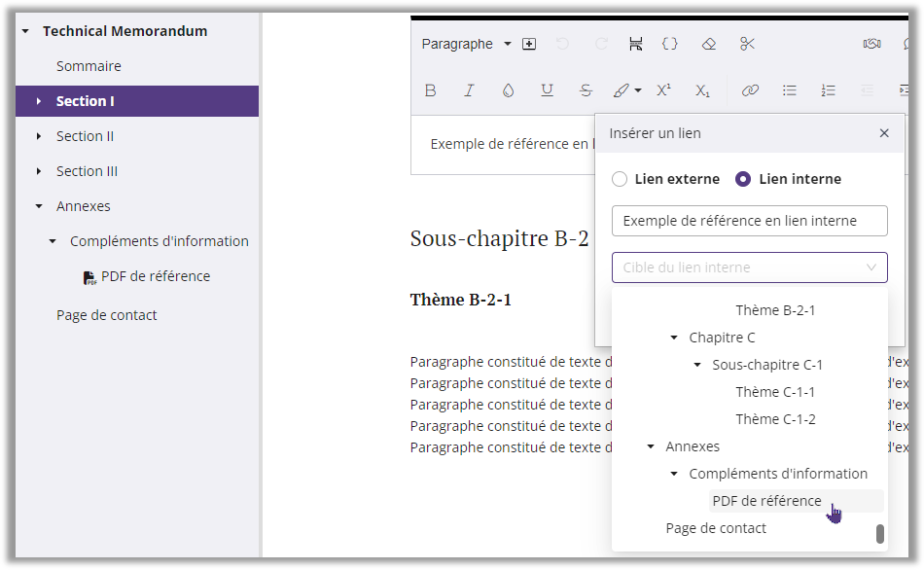Open the Cible du lien interne dropdown
The height and width of the screenshot is (570, 924).
click(x=749, y=267)
